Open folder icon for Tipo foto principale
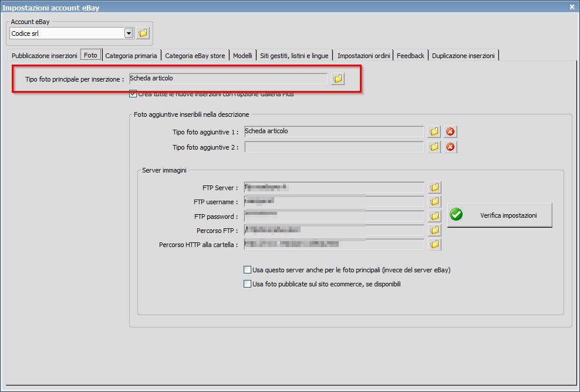 (x=338, y=79)
